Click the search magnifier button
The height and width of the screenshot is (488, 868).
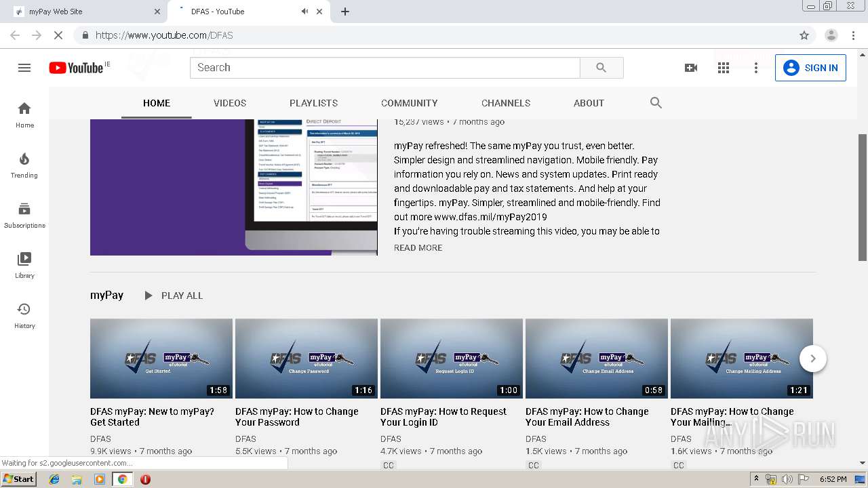(601, 68)
